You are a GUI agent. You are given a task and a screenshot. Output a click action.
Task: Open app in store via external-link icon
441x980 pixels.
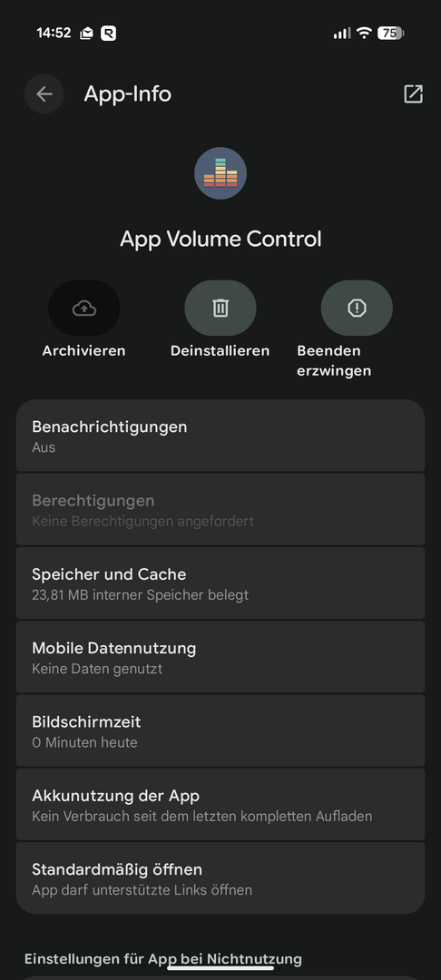[x=413, y=93]
